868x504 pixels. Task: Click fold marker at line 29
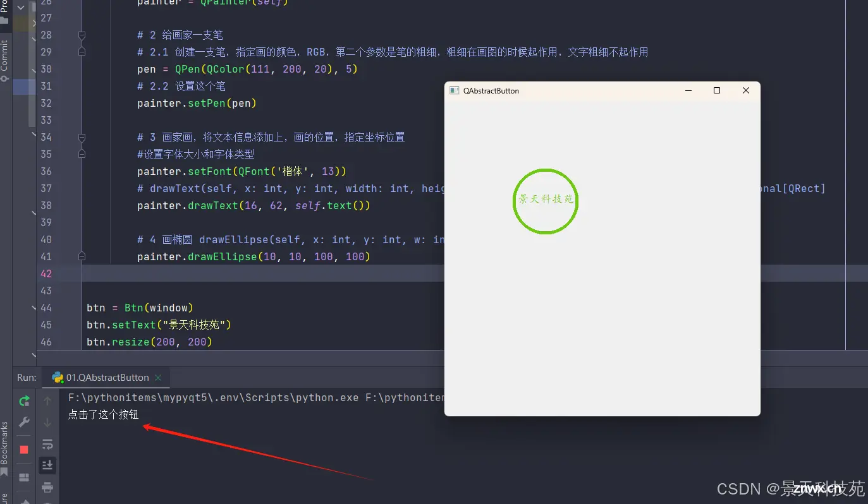click(82, 52)
